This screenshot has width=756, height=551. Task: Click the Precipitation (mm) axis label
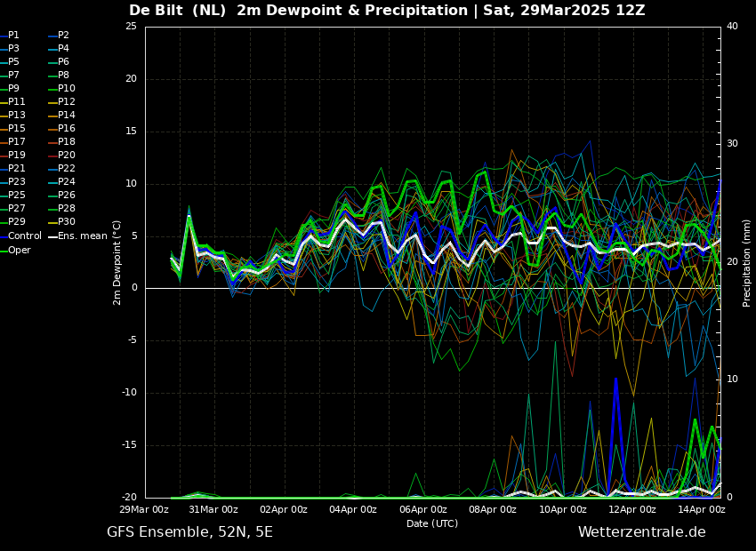[746, 262]
